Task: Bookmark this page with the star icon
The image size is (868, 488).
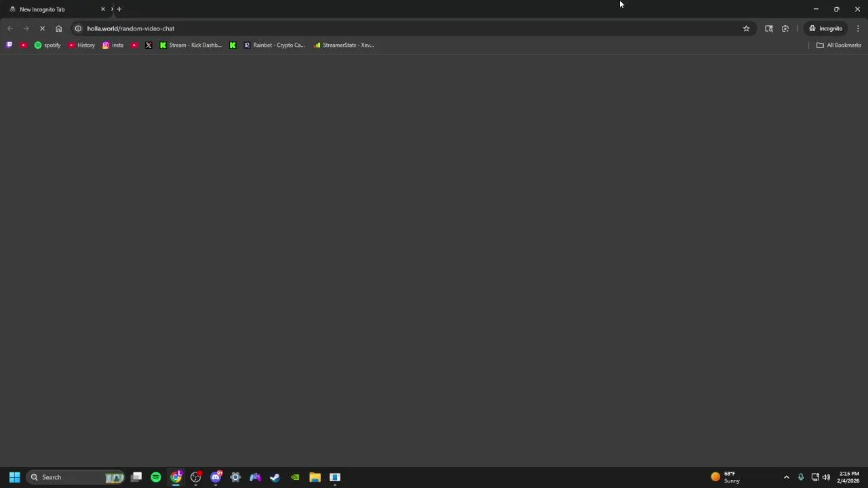Action: click(x=747, y=28)
